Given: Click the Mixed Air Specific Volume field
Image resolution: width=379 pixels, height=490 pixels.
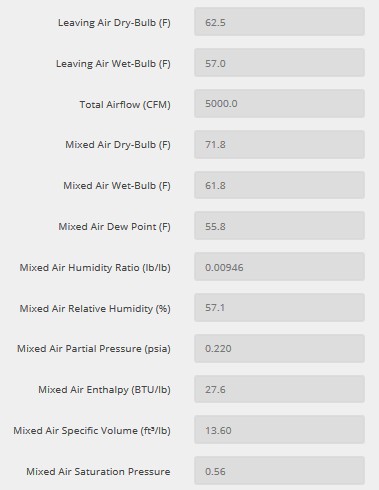Looking at the screenshot, I should click(x=279, y=430).
